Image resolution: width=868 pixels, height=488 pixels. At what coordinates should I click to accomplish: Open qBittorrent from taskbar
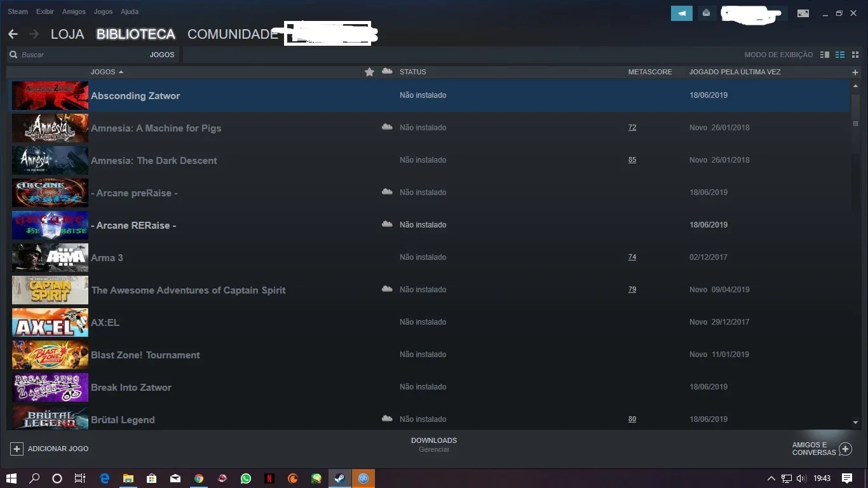363,478
